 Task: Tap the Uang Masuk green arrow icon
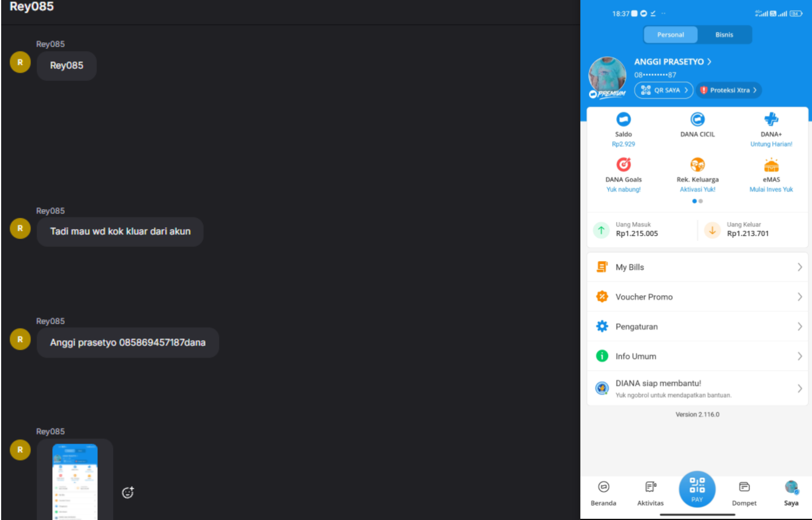click(601, 230)
